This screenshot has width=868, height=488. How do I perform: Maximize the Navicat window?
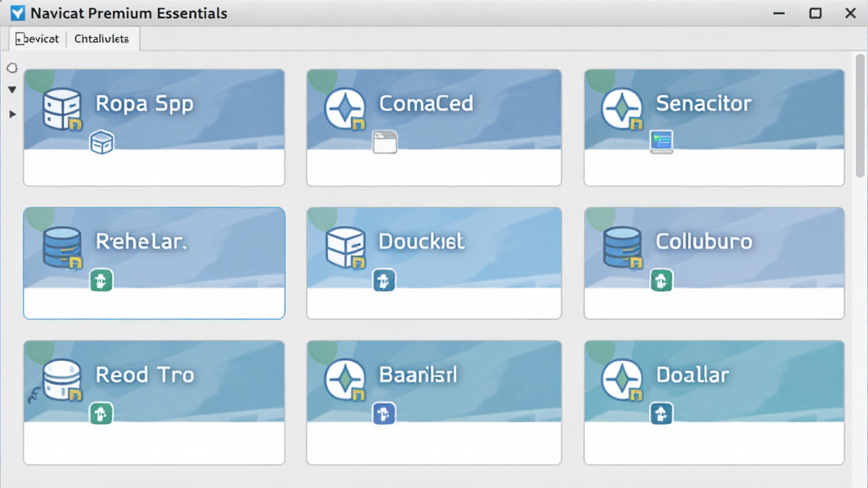click(x=815, y=14)
